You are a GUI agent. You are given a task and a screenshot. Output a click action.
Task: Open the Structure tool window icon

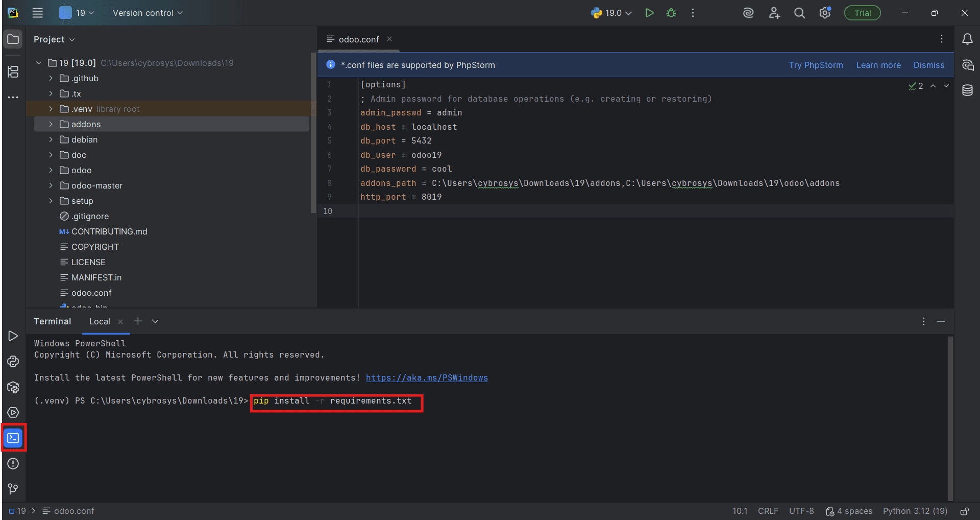[13, 72]
